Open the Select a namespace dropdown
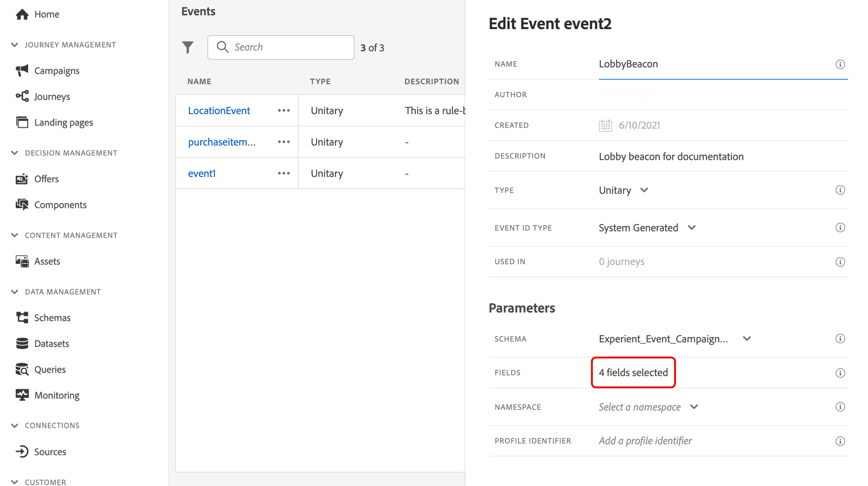868x486 pixels. click(648, 407)
